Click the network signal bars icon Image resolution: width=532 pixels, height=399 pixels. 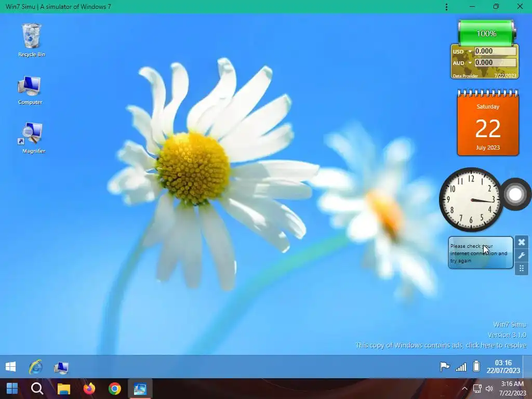(461, 367)
